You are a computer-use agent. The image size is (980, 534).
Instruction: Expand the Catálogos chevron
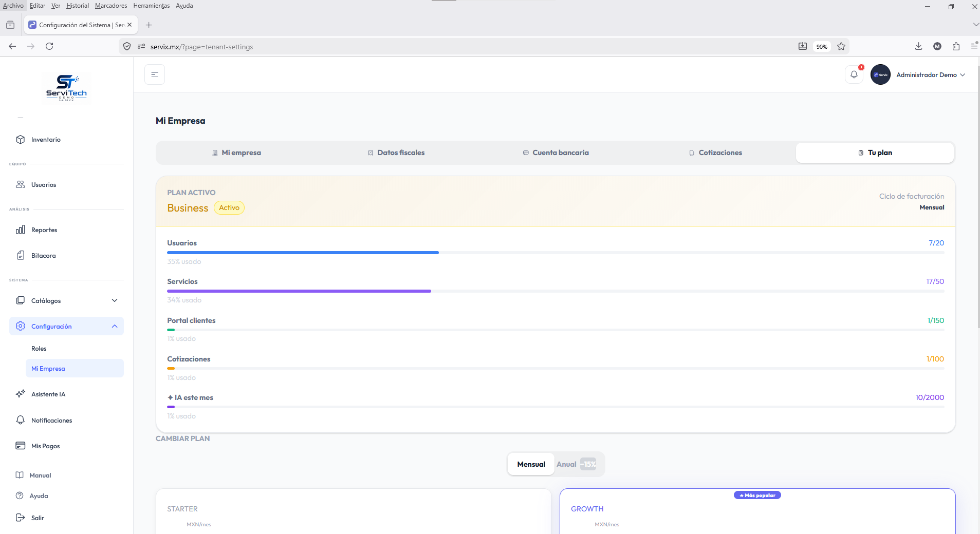pos(115,300)
